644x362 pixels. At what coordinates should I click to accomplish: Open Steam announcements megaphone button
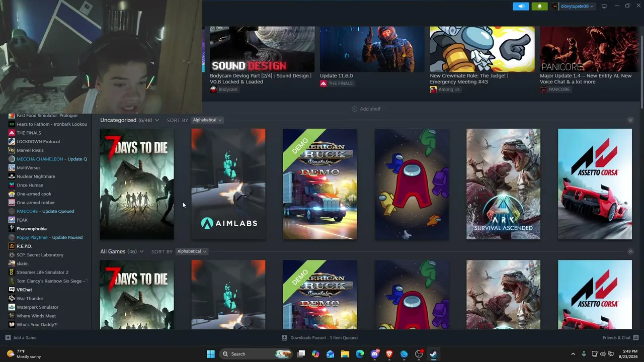click(x=521, y=6)
